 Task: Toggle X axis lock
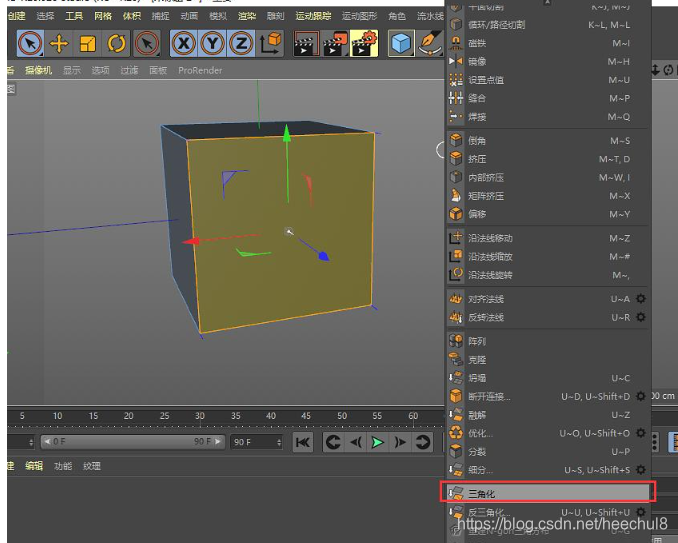(x=184, y=44)
